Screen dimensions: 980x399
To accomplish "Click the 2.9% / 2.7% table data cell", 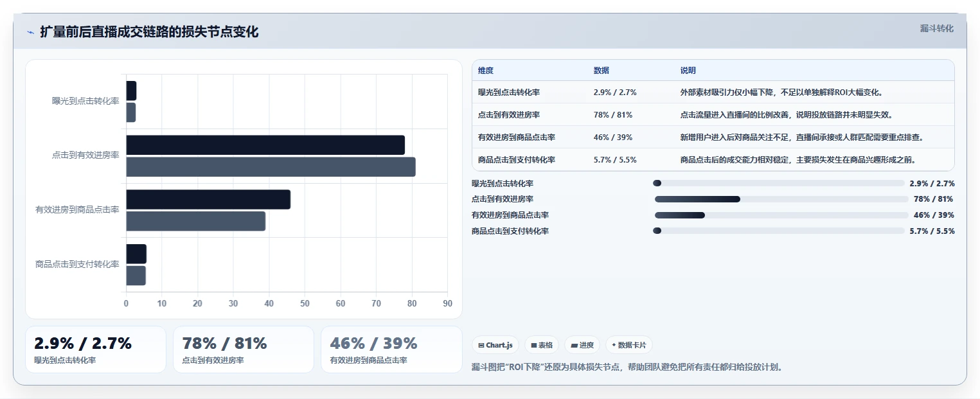I will (615, 93).
